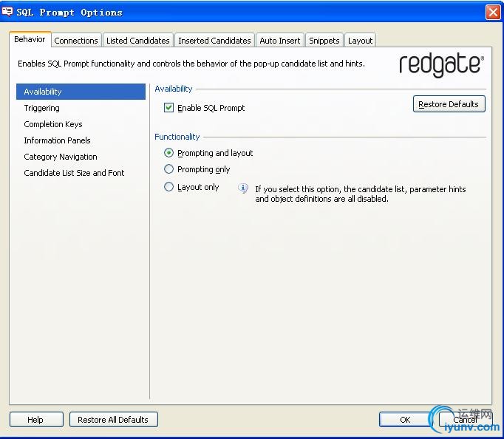This screenshot has width=504, height=439.
Task: Click the Functionality section heading
Action: pos(177,137)
